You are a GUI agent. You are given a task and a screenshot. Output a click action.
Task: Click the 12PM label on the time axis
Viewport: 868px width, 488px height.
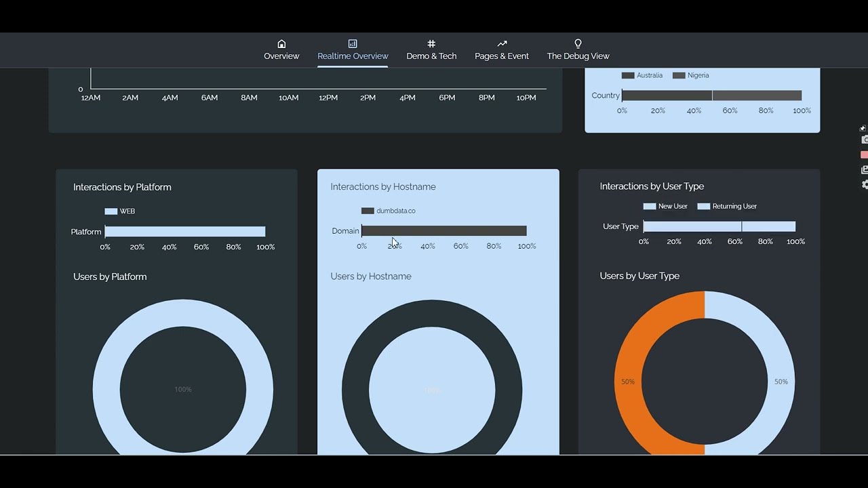point(328,98)
